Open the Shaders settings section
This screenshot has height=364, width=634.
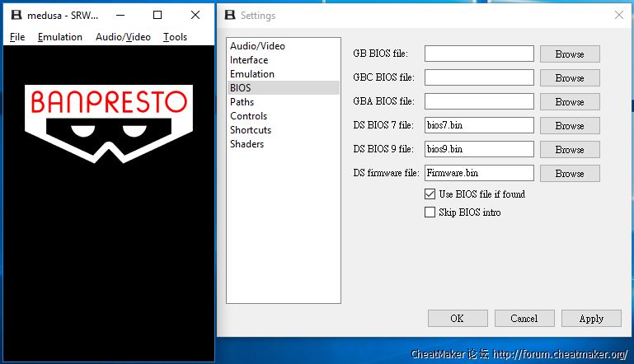pyautogui.click(x=247, y=144)
